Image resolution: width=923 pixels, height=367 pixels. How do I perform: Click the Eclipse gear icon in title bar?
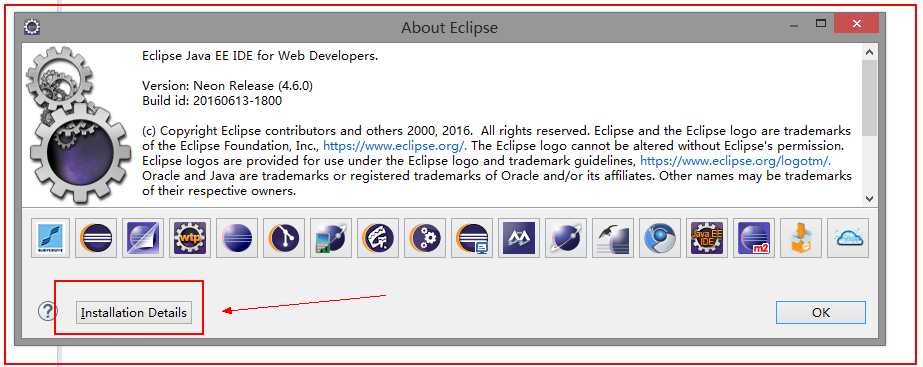[32, 27]
